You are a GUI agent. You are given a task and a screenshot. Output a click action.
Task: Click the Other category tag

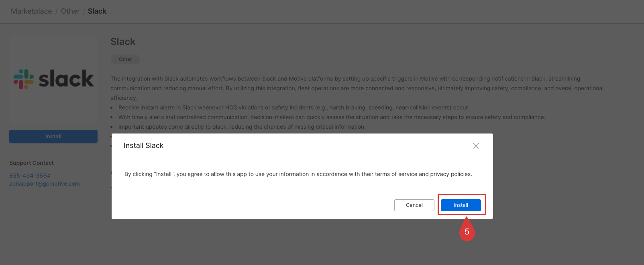125,59
